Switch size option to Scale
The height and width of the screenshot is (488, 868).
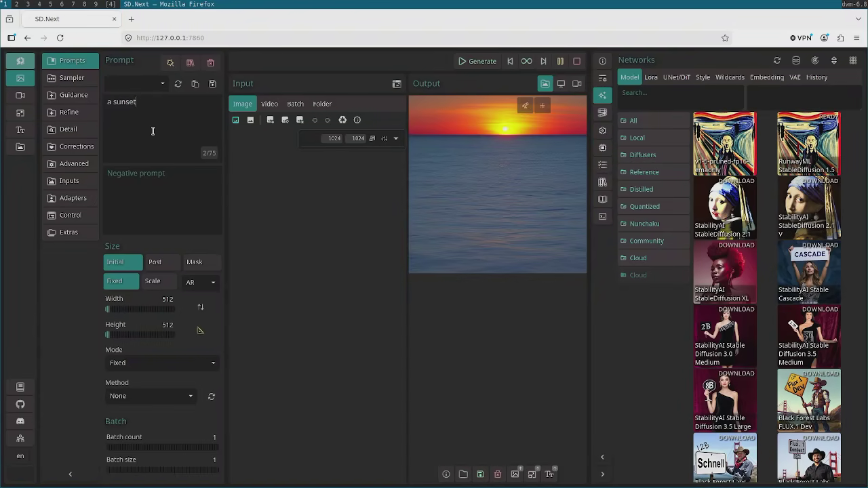click(x=153, y=281)
